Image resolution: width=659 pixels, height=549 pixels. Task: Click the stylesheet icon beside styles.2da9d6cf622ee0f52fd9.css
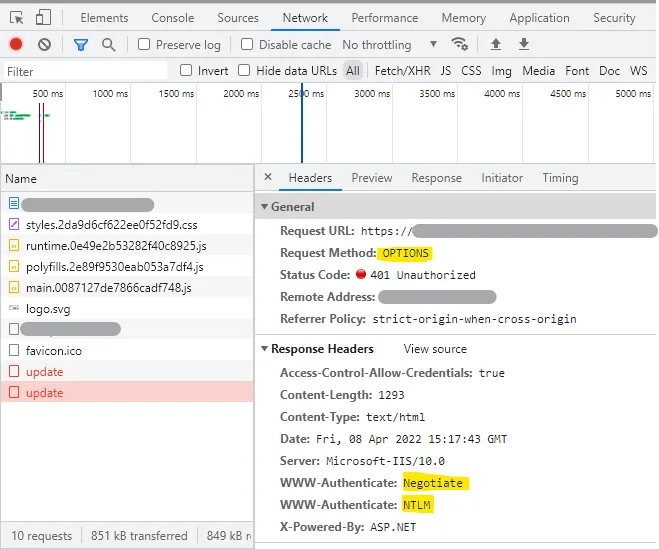14,224
